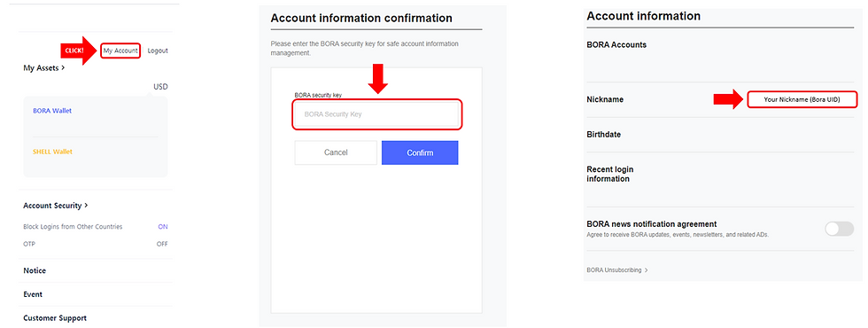Click the security key instruction paragraph
Viewport: 868px width, 328px height.
point(364,48)
